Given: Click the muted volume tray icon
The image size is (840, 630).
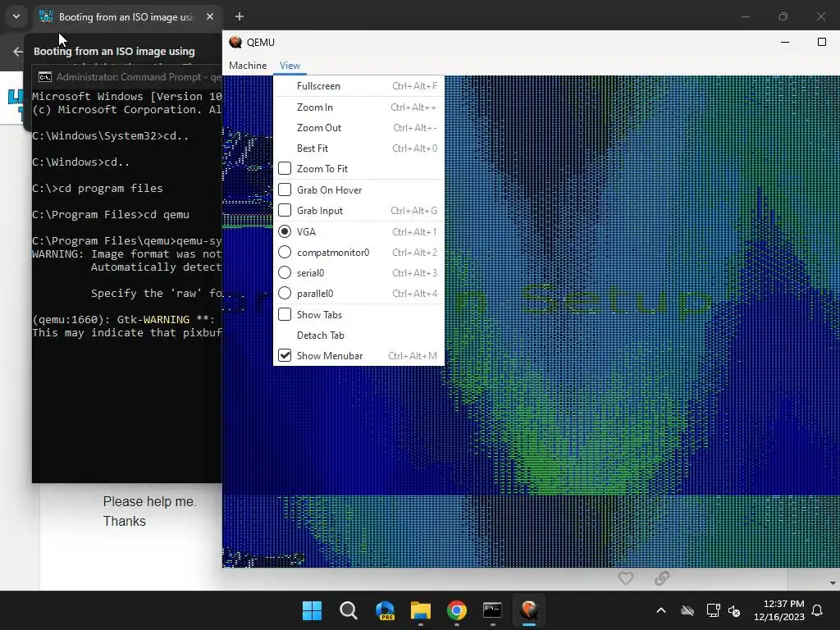Looking at the screenshot, I should [734, 610].
